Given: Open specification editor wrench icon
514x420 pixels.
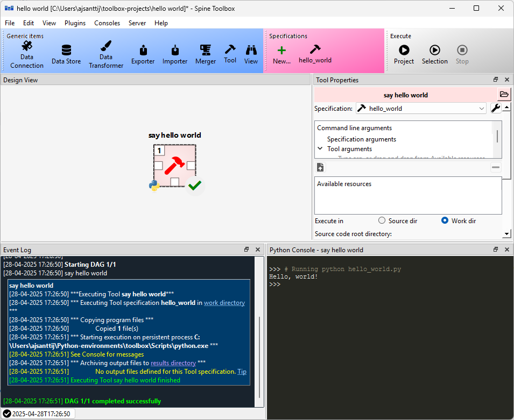Looking at the screenshot, I should point(496,108).
